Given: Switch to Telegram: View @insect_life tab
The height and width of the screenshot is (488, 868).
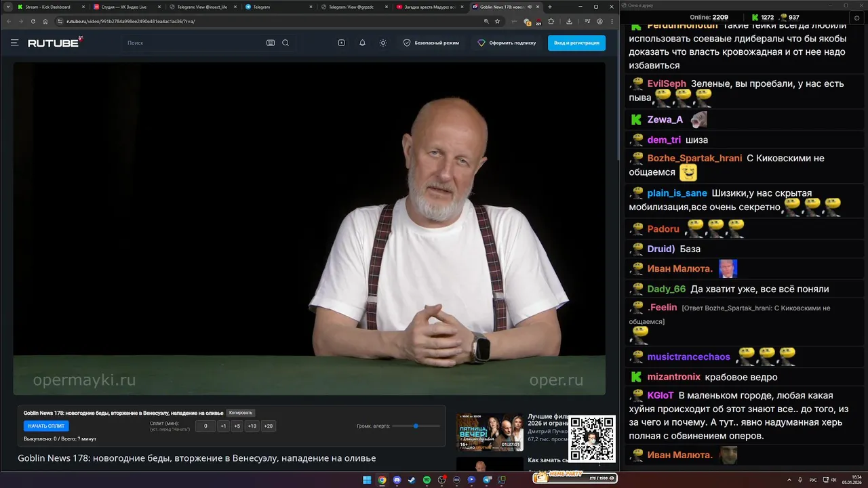Looking at the screenshot, I should pos(202,7).
